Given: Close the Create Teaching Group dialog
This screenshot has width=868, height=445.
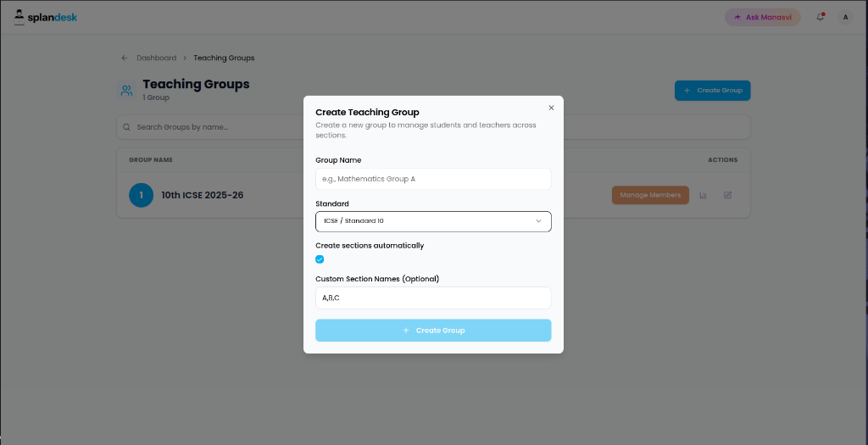Looking at the screenshot, I should click(551, 108).
